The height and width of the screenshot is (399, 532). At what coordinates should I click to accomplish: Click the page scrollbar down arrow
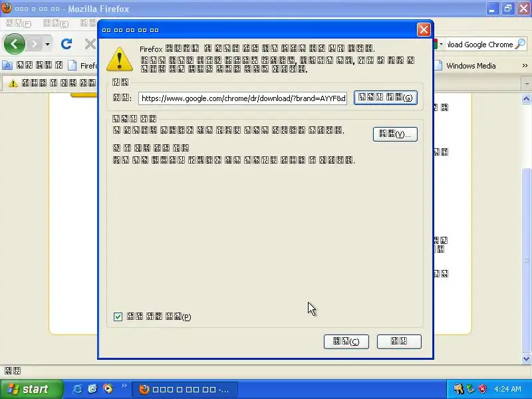coord(526,358)
